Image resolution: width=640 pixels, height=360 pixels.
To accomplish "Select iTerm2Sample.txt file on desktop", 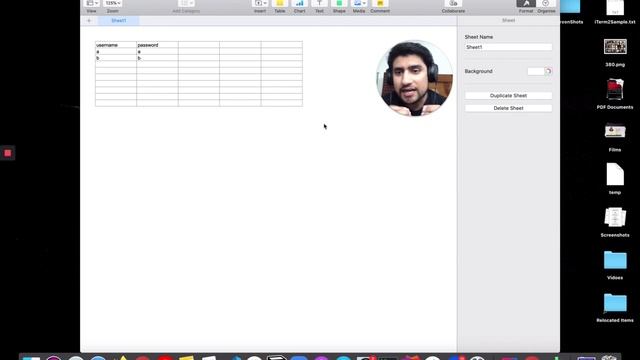I will [615, 12].
